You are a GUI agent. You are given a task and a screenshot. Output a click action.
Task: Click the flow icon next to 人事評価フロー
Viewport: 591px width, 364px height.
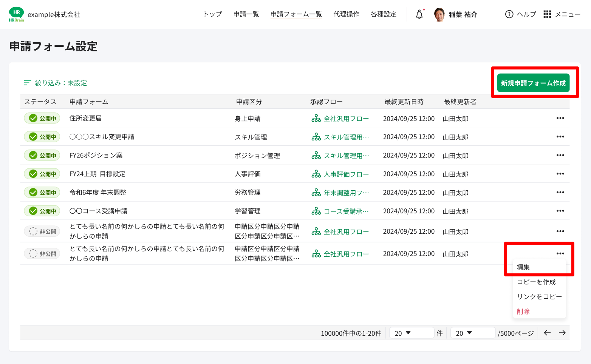click(316, 174)
